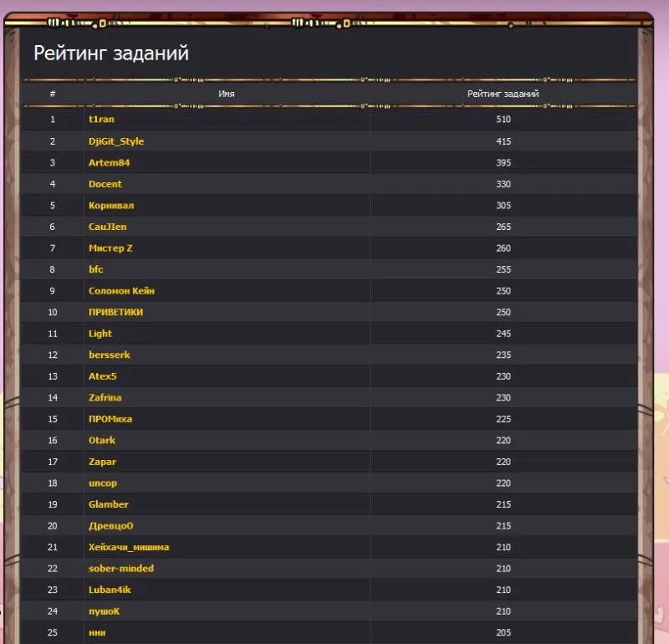Open Мистер Z's profile

pos(110,248)
